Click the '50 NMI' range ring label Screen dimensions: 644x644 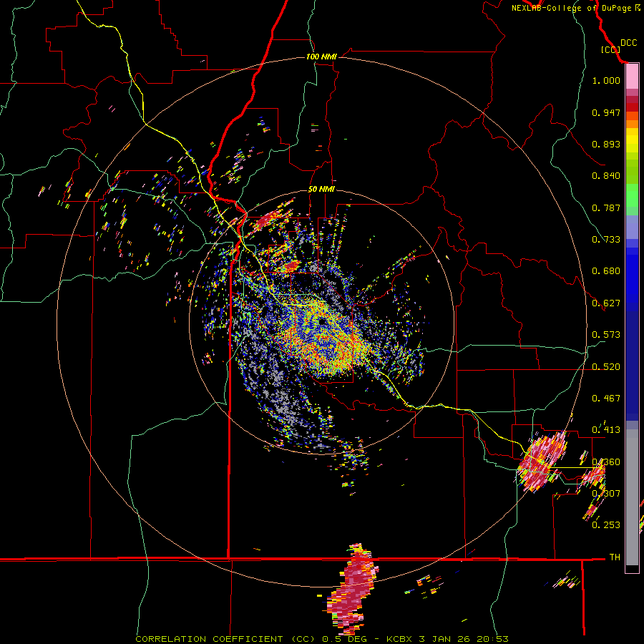[321, 190]
